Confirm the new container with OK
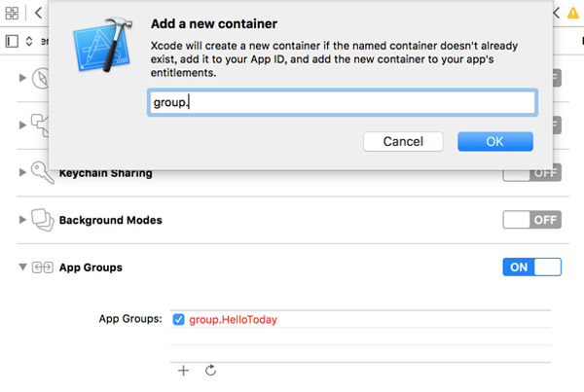 point(494,141)
